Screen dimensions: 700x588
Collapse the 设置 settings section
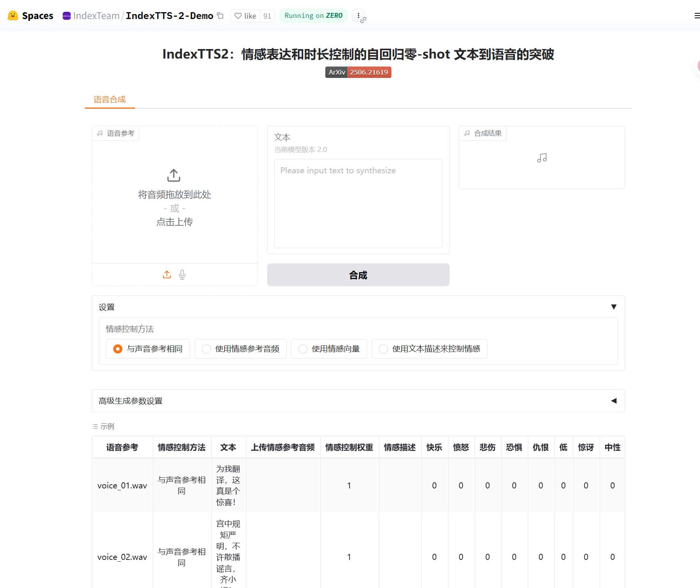click(x=613, y=307)
